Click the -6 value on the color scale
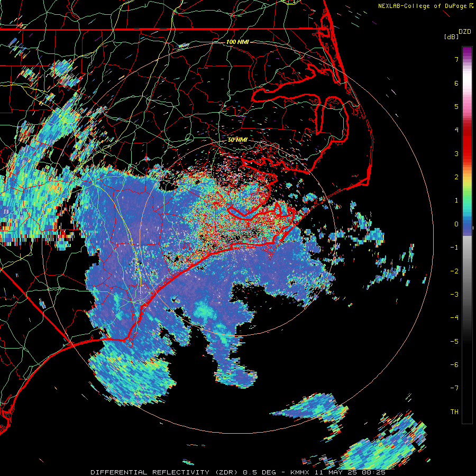This screenshot has width=476, height=476. (454, 365)
